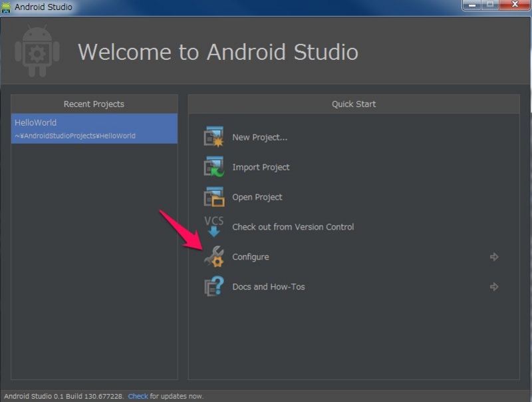
Task: Open Docs and How-Tos label
Action: coord(269,287)
